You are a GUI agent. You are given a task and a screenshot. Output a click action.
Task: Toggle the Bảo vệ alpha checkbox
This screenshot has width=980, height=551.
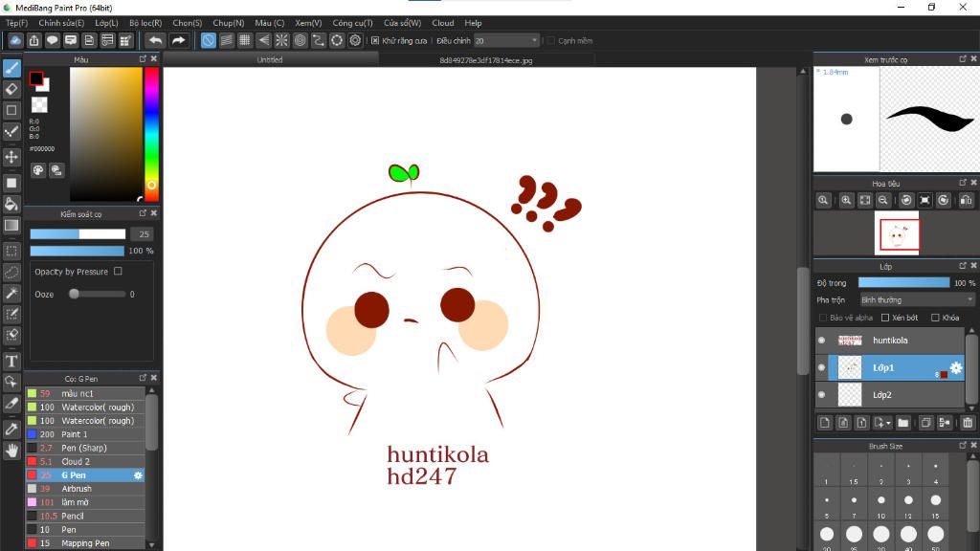(x=822, y=318)
